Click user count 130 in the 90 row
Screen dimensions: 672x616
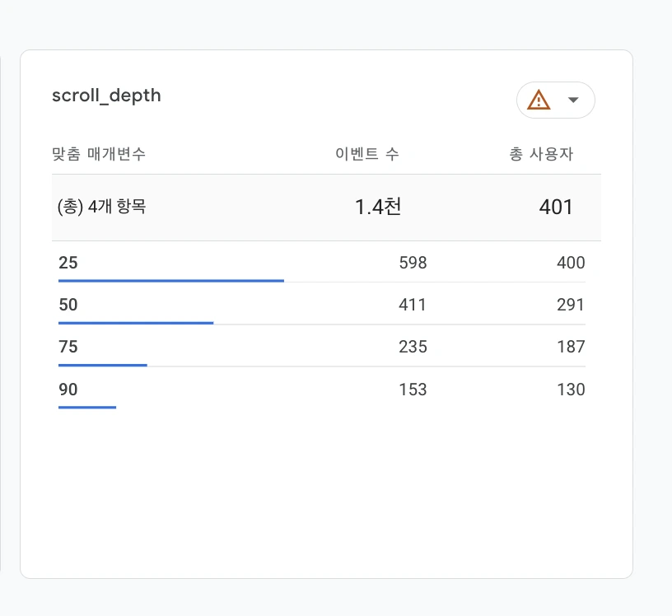point(571,390)
